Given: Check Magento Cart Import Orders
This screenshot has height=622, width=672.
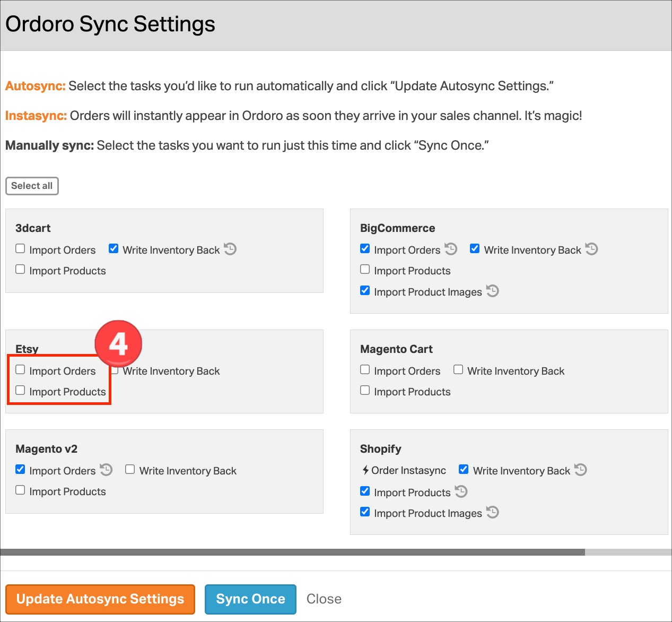Looking at the screenshot, I should (365, 369).
